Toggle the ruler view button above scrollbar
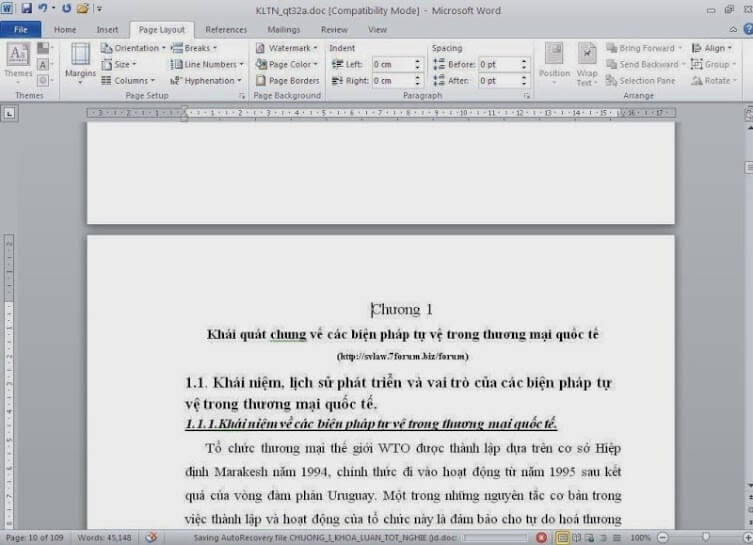The width and height of the screenshot is (753, 545). (x=745, y=112)
